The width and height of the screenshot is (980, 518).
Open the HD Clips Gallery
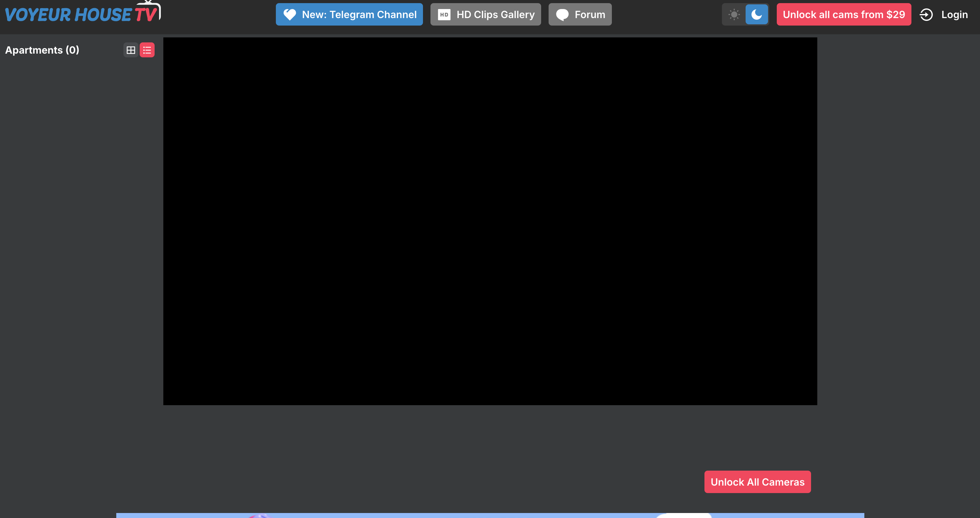click(x=495, y=14)
